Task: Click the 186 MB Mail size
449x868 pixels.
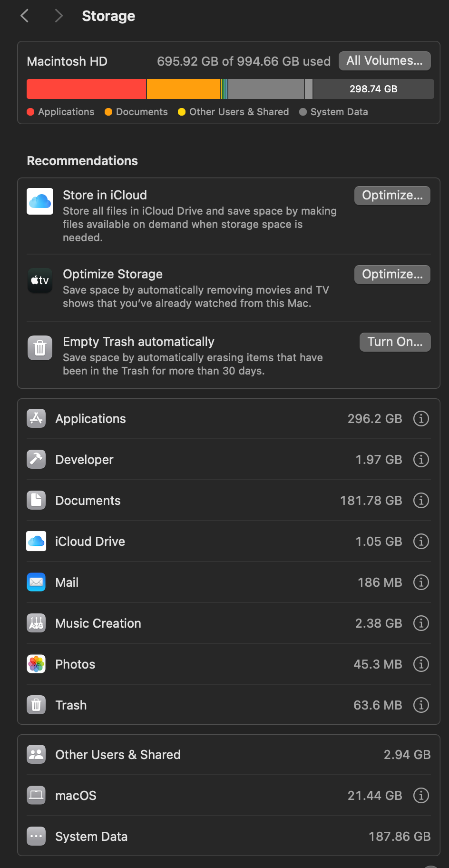Action: pos(380,582)
